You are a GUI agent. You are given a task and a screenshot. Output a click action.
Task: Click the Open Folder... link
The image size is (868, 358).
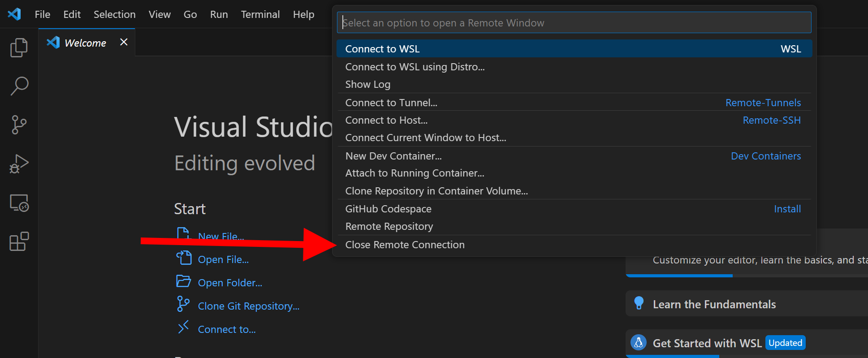(230, 283)
